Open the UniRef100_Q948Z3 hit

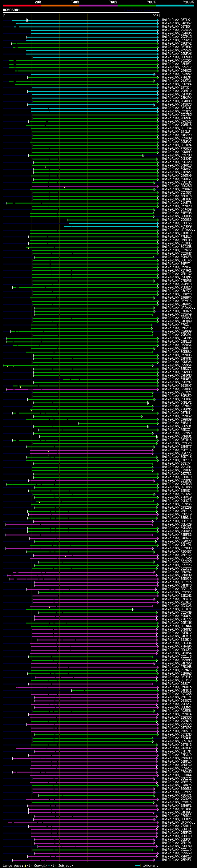(x=176, y=71)
